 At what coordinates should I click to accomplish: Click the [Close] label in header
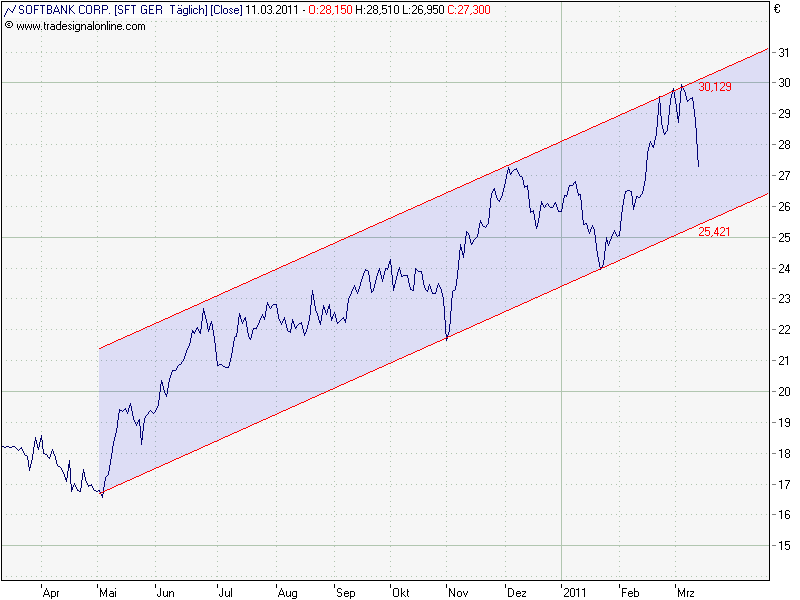click(226, 10)
